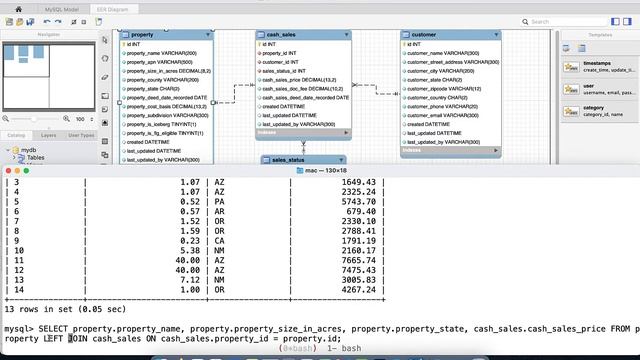The image size is (640, 360).
Task: Click the Navigator diagram overview thumbnail
Action: coord(49,76)
